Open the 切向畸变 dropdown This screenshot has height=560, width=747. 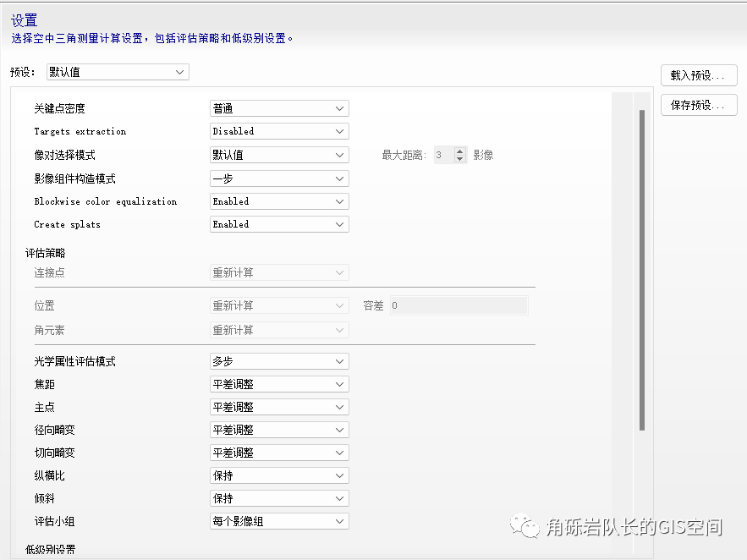click(278, 453)
